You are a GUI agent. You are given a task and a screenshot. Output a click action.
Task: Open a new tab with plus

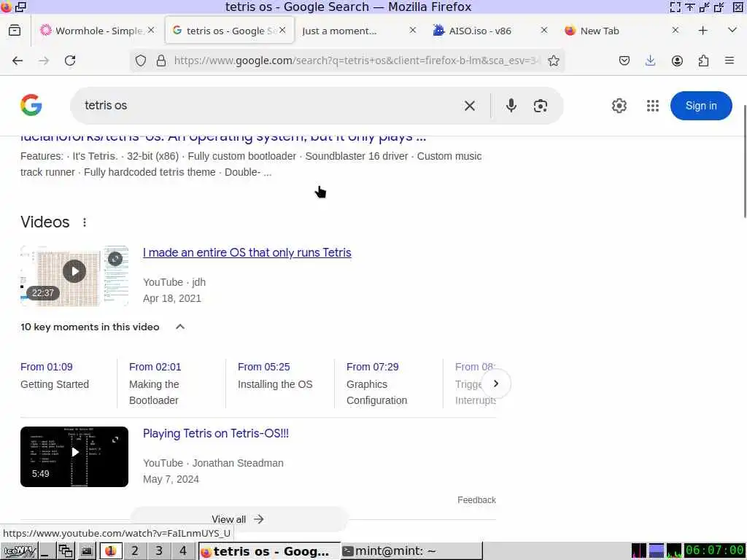click(x=703, y=31)
